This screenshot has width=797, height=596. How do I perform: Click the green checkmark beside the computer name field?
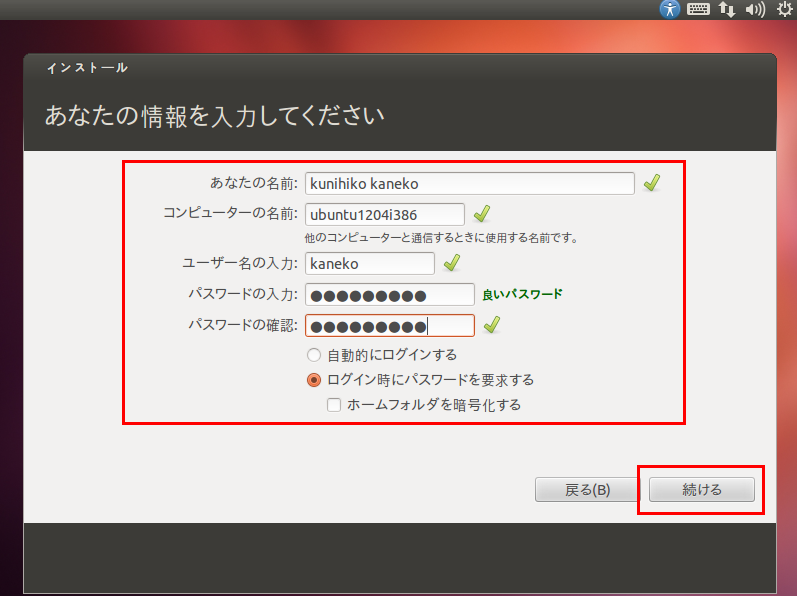pyautogui.click(x=482, y=213)
